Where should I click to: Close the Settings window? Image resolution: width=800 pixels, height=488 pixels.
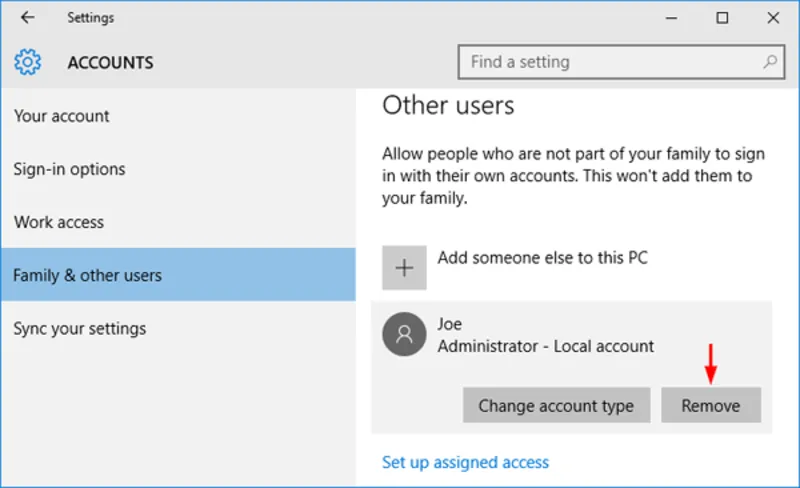tap(771, 18)
